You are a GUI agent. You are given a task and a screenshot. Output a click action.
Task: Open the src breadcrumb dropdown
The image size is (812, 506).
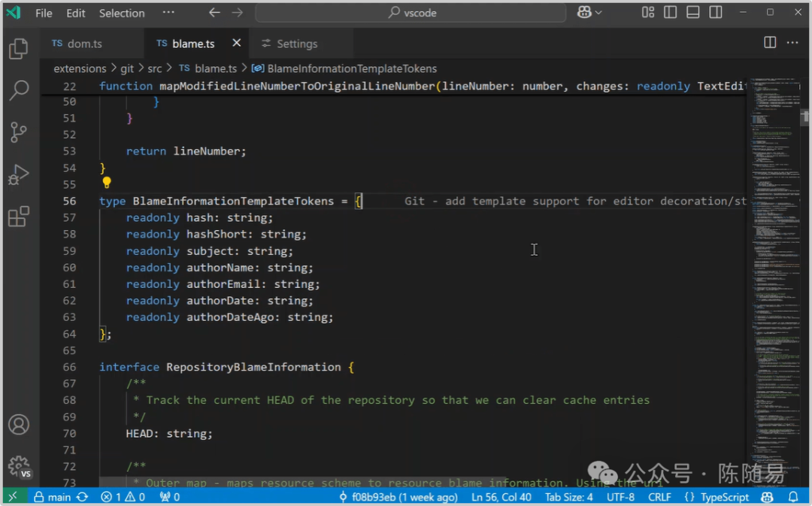coord(155,68)
